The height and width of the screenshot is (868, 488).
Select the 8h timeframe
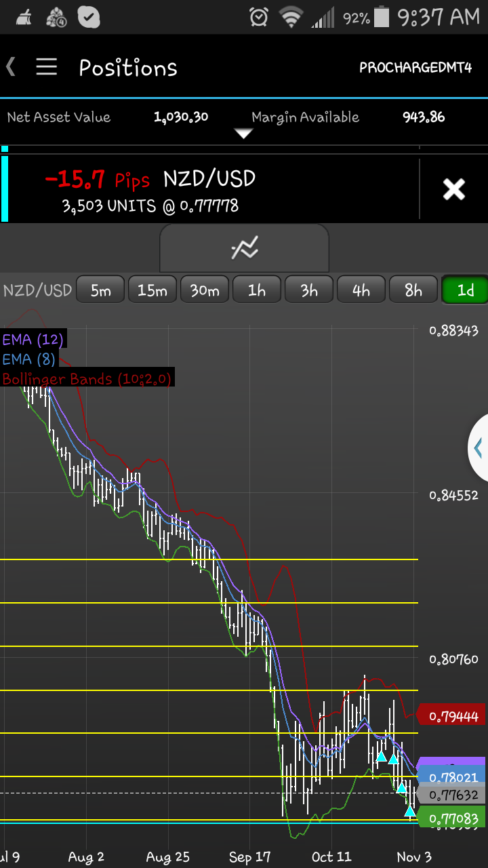[x=413, y=290]
